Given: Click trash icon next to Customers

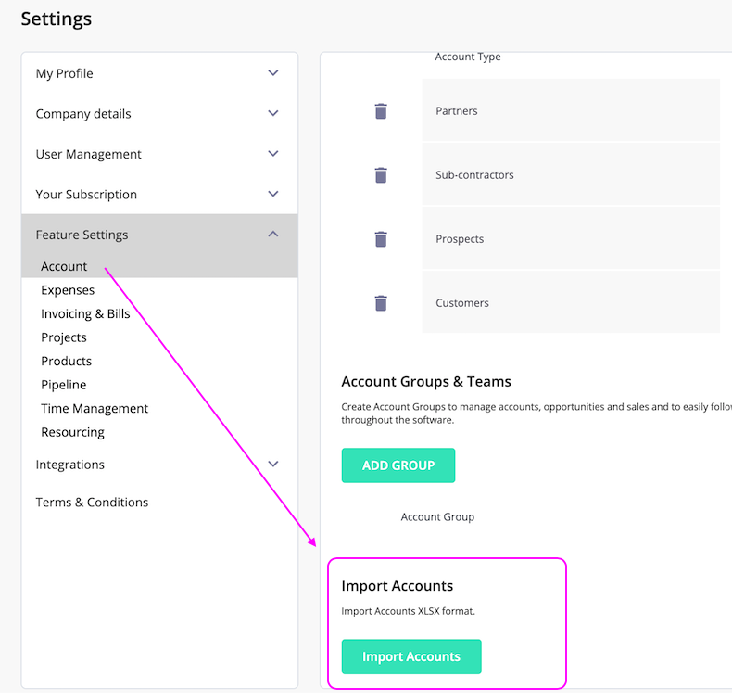Looking at the screenshot, I should point(380,303).
